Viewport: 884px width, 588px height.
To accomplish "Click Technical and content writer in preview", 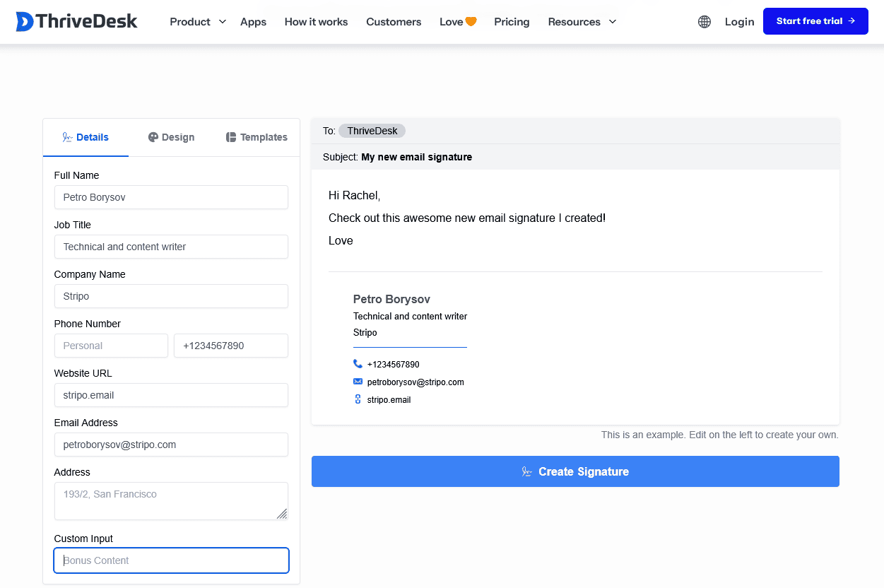I will pyautogui.click(x=410, y=316).
